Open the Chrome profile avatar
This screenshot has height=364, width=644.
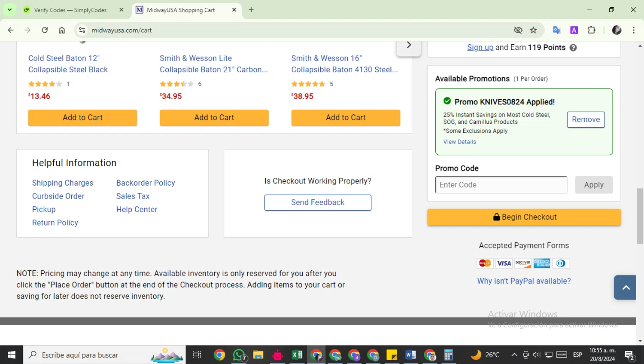click(617, 30)
